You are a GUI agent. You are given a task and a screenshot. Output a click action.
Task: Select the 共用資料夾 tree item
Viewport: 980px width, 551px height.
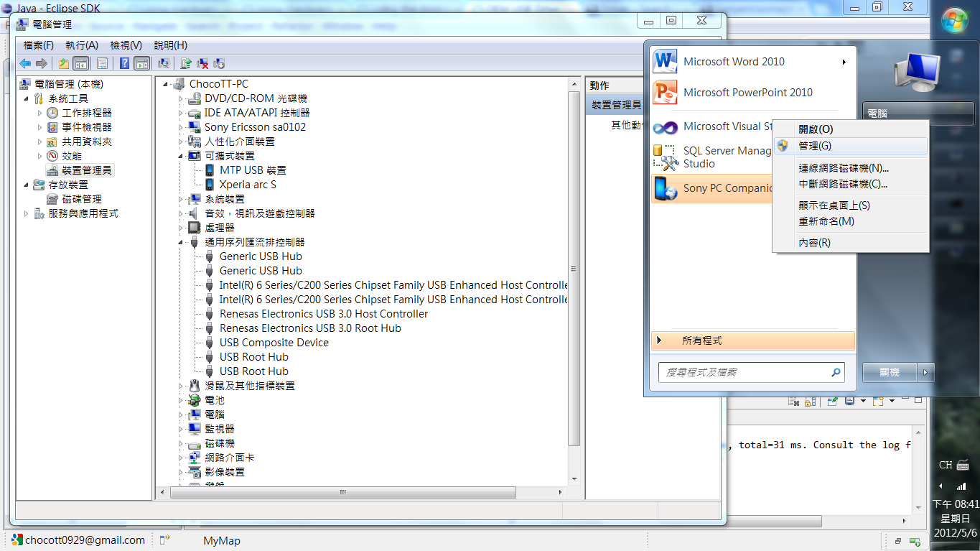[x=87, y=142]
